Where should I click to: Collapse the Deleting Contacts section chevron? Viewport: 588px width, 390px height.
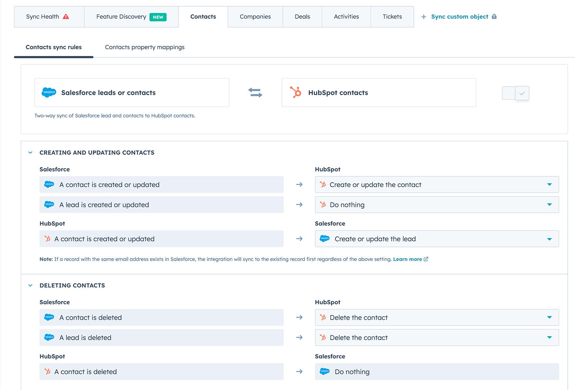tap(30, 285)
